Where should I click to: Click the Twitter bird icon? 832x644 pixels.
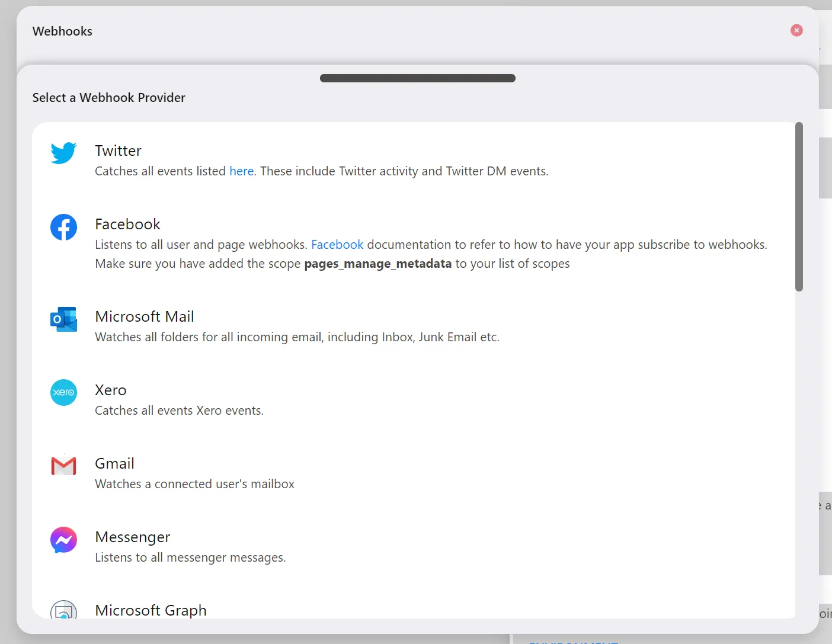63,153
